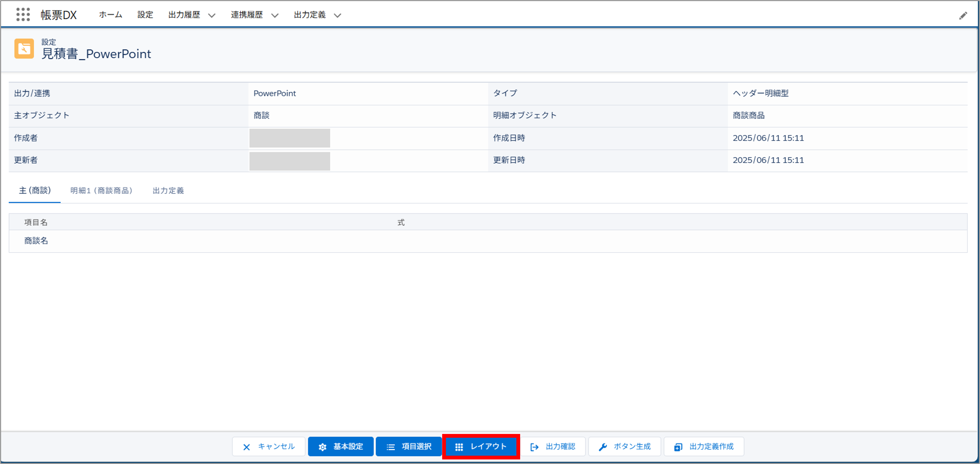980x464 pixels.
Task: Open the 設定 navigation item
Action: coord(145,14)
